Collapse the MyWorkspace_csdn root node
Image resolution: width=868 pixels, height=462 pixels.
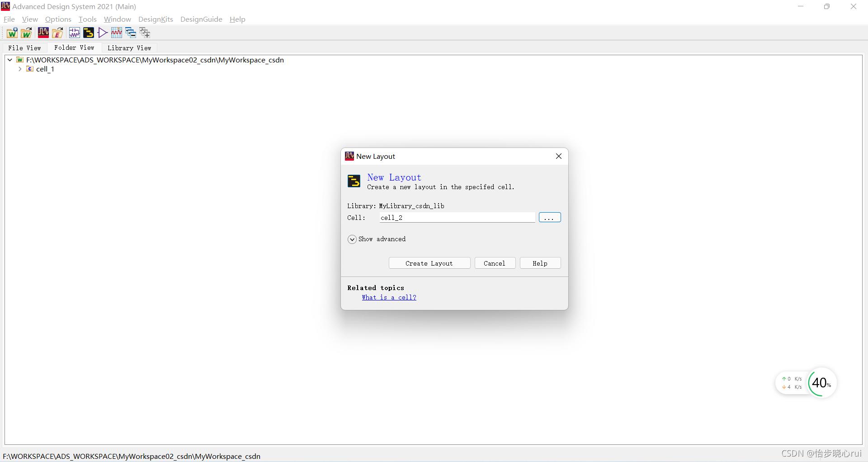(x=9, y=60)
